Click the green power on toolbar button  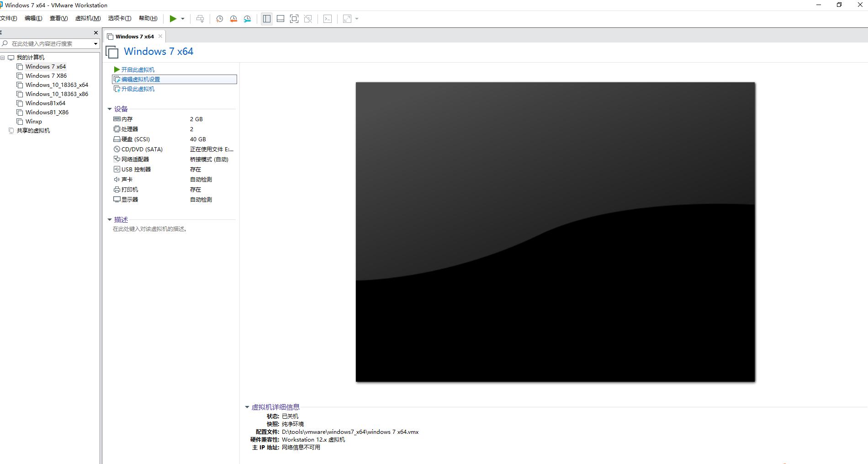click(173, 19)
